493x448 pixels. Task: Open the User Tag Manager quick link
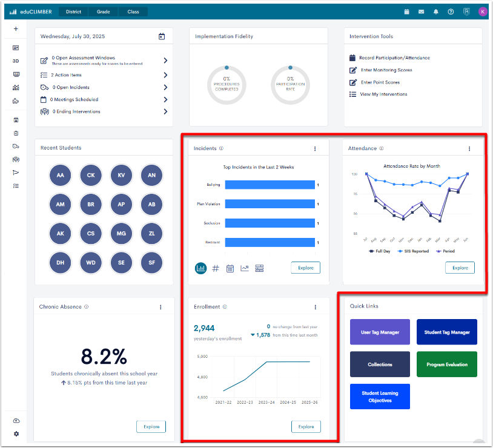(x=380, y=332)
